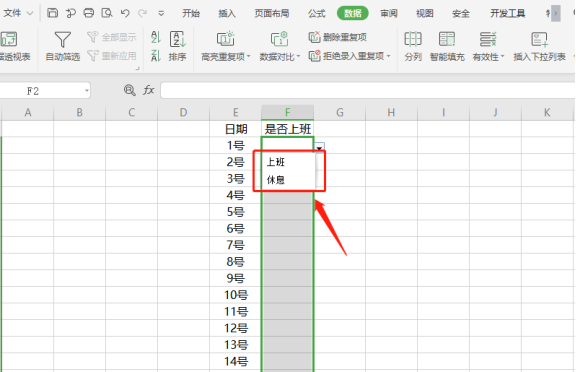Expand the 拒绝录入重复项 dropdown arrow
The image size is (576, 372).
point(388,56)
